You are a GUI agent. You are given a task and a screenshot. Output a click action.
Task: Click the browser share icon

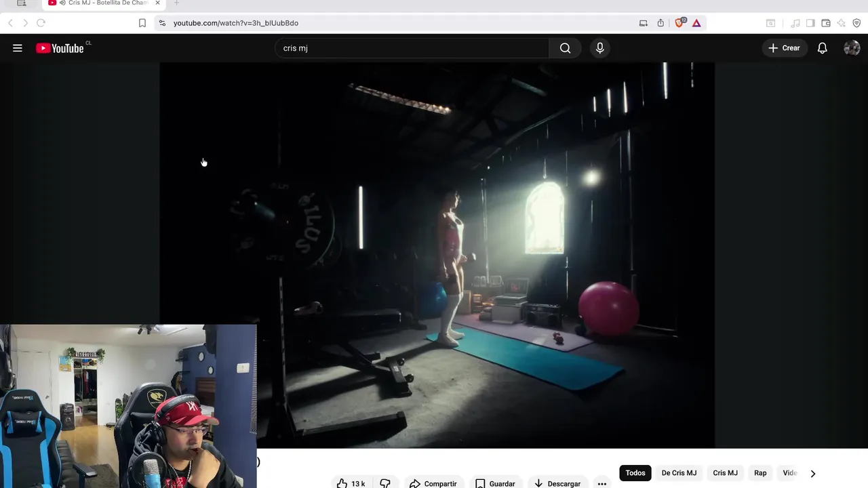point(660,23)
